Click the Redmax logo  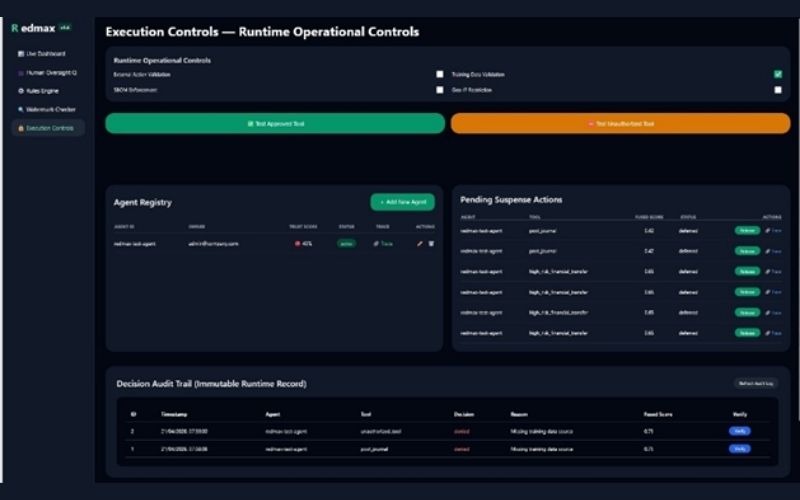(x=33, y=28)
